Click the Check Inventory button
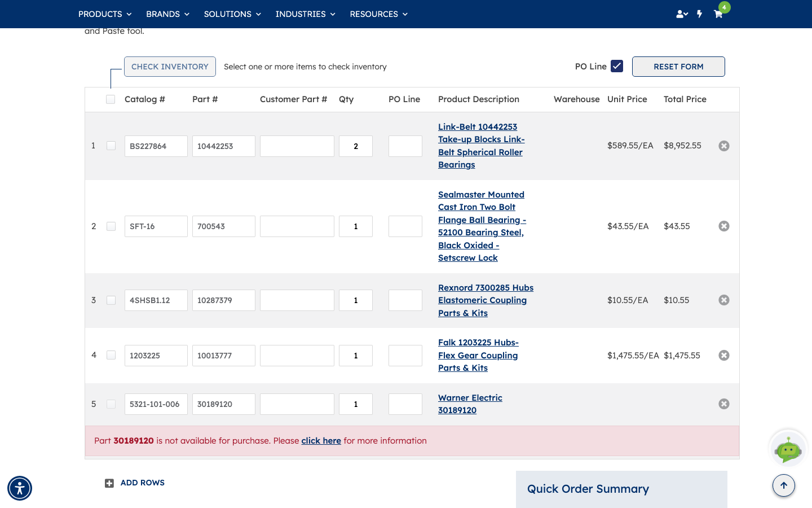This screenshot has width=812, height=508. [x=170, y=67]
